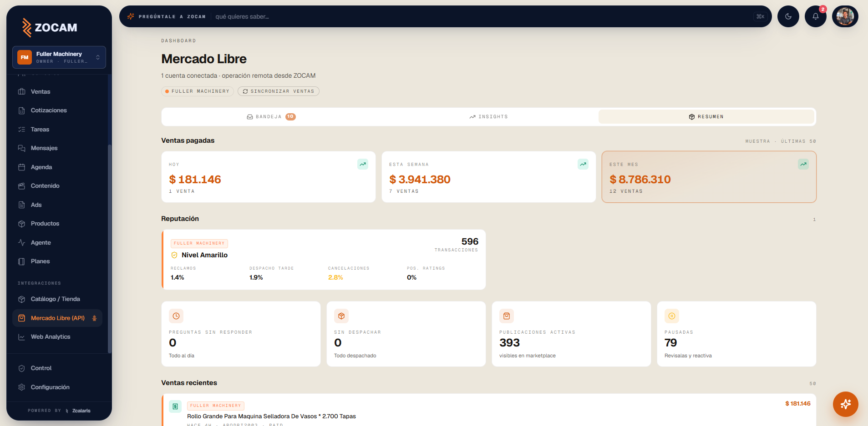Click the Productos box icon
This screenshot has width=868, height=426.
pos(21,224)
